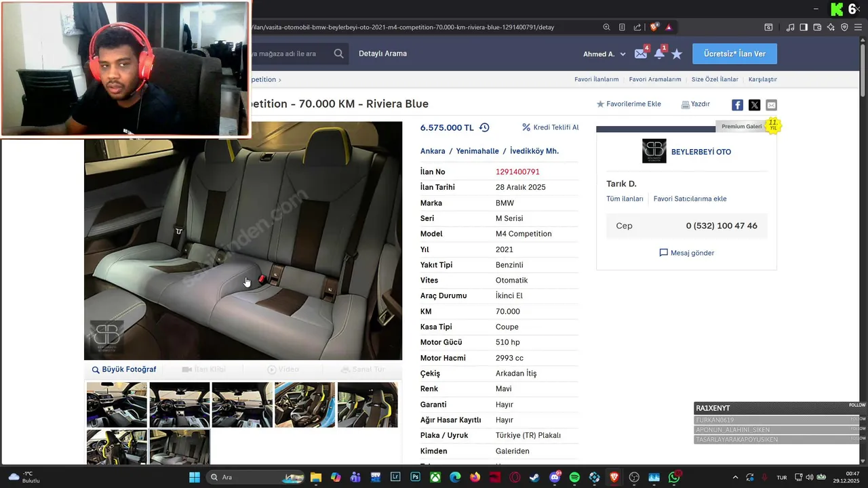Click the Yazdır print link
The image size is (868, 488).
pos(696,104)
